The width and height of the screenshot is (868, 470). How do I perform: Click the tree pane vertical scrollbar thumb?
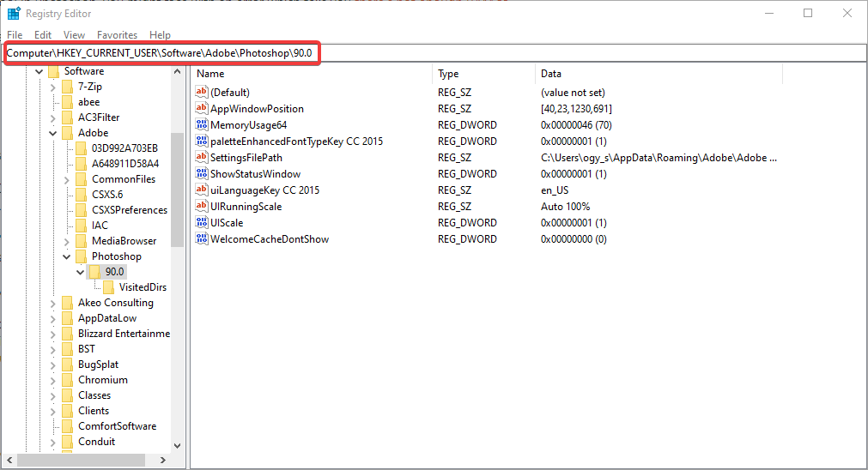177,190
